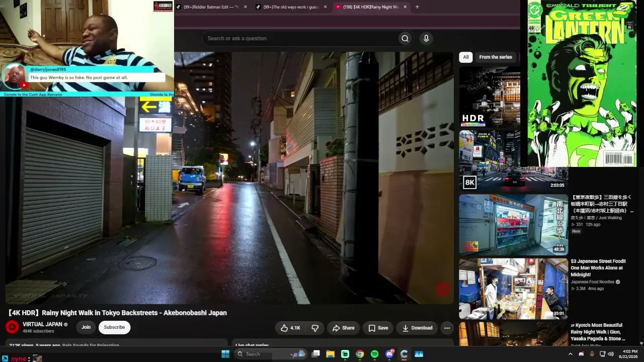
Task: Click the microphone icon in system tray
Action: click(x=592, y=354)
